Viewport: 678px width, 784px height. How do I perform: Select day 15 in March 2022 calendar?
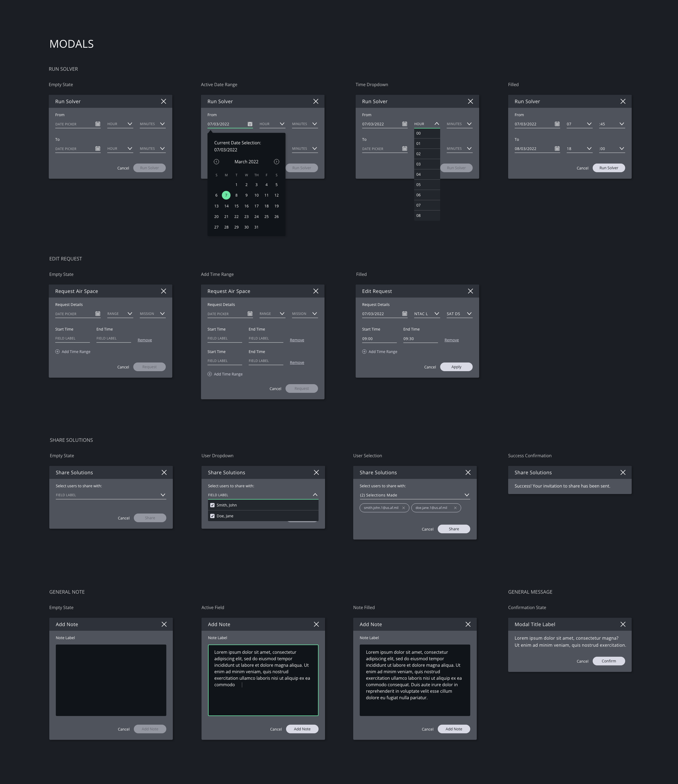[x=236, y=206]
